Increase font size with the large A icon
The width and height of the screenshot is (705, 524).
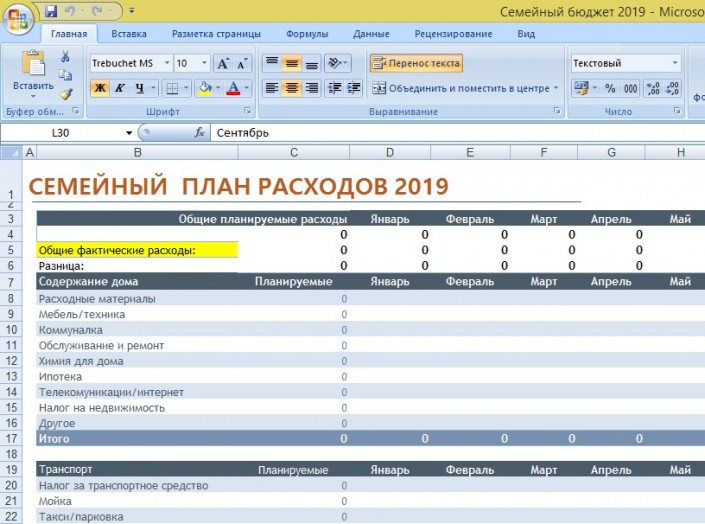click(x=222, y=63)
